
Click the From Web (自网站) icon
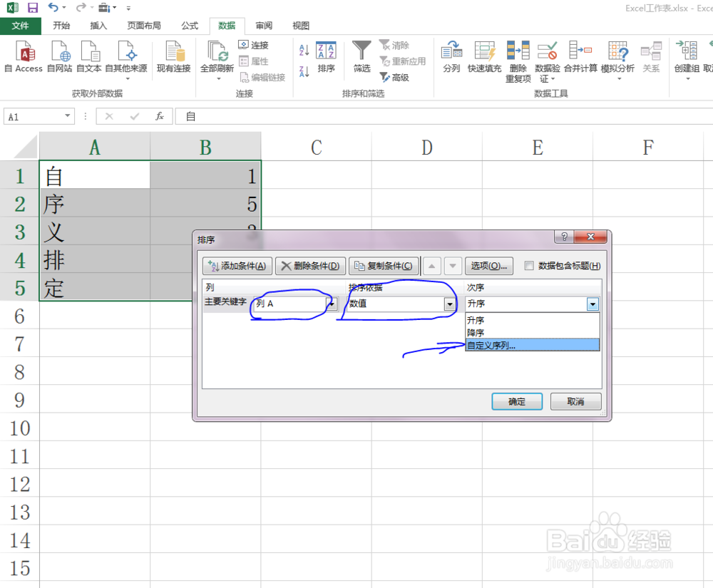[x=60, y=57]
